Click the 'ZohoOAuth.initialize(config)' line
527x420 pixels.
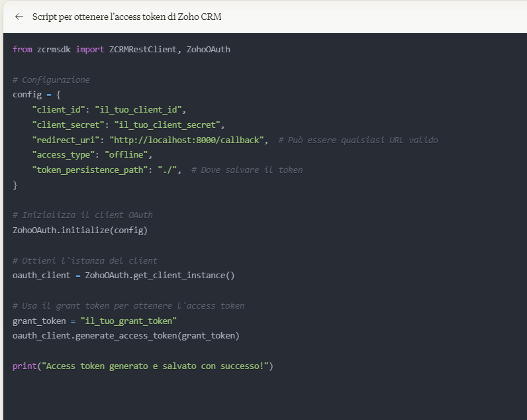click(80, 231)
